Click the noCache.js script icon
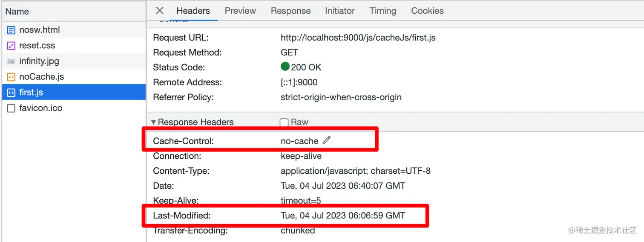 click(x=11, y=77)
